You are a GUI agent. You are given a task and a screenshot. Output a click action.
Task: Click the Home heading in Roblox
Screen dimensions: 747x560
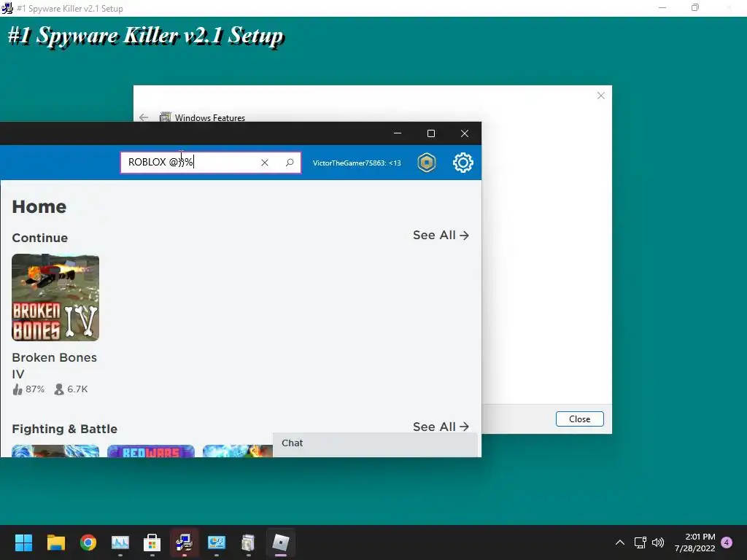pyautogui.click(x=39, y=206)
